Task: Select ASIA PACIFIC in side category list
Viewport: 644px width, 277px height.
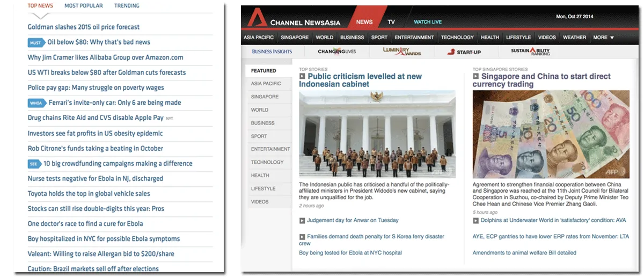Action: coord(269,84)
